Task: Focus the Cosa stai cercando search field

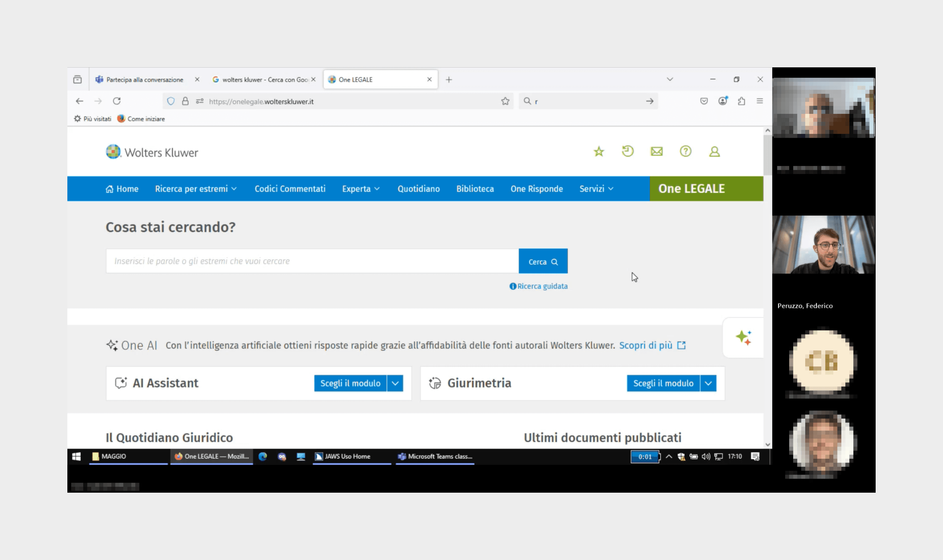Action: click(312, 261)
